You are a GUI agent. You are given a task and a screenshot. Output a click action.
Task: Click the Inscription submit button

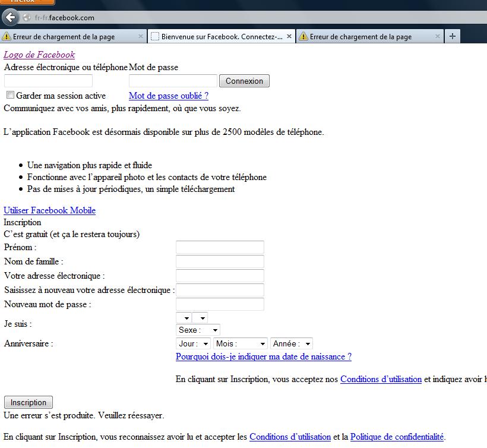coord(29,402)
